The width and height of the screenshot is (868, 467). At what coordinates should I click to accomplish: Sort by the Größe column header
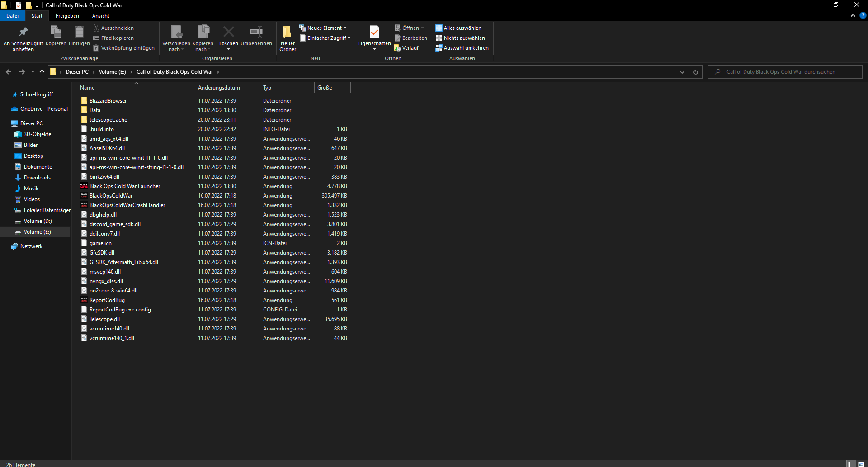(x=332, y=88)
